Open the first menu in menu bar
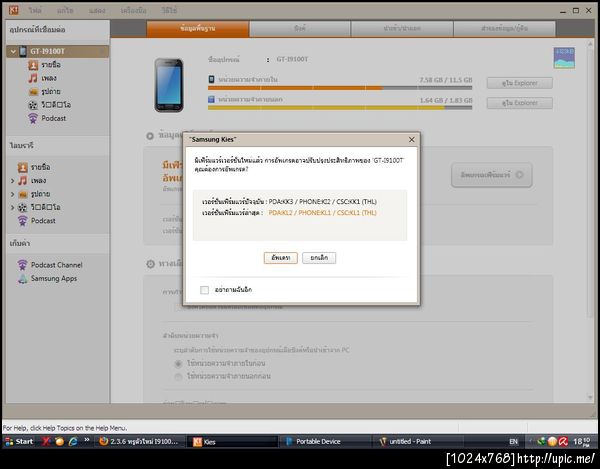The image size is (600, 469). (35, 10)
